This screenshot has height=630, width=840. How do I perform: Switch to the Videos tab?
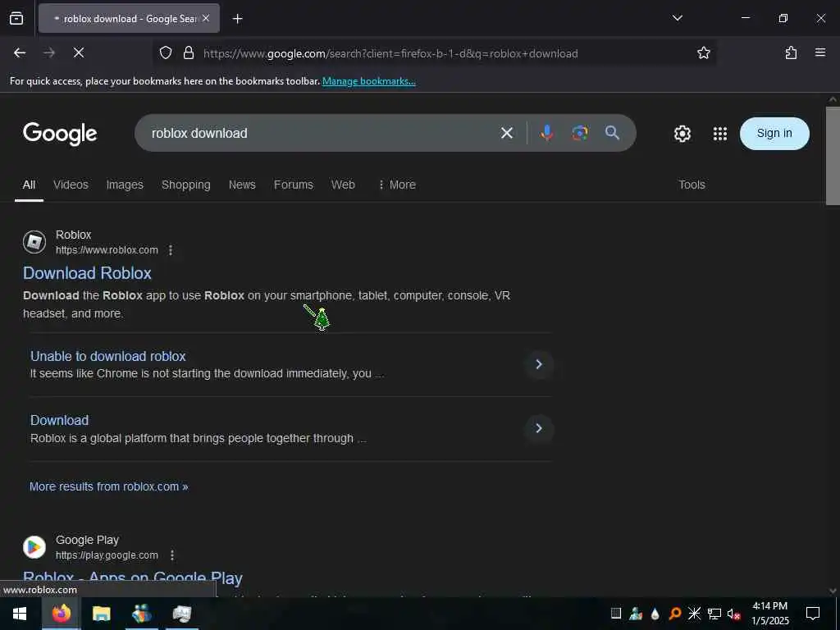(x=71, y=185)
